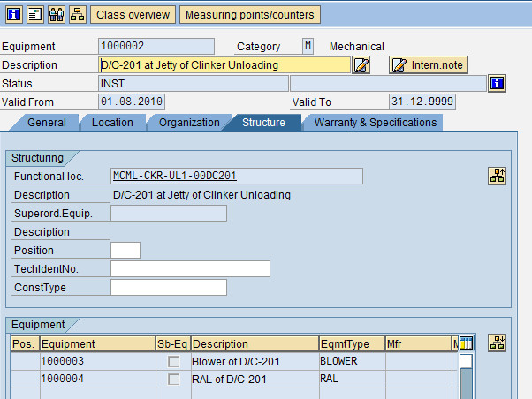This screenshot has height=399, width=532.
Task: Toggle Sb-Eq checkbox for RAL of D/C-201
Action: [174, 380]
